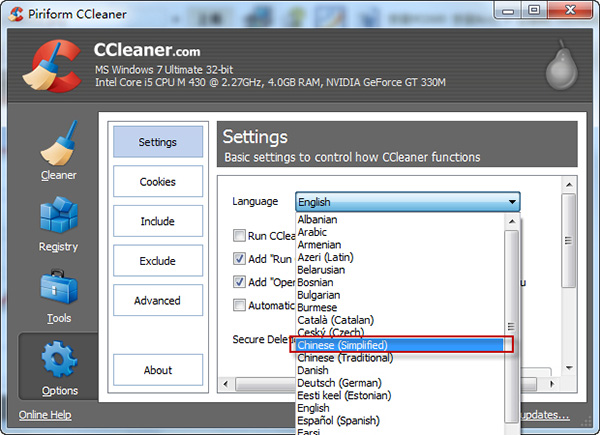
Task: Open the Cleaner section broom icon
Action: click(58, 146)
